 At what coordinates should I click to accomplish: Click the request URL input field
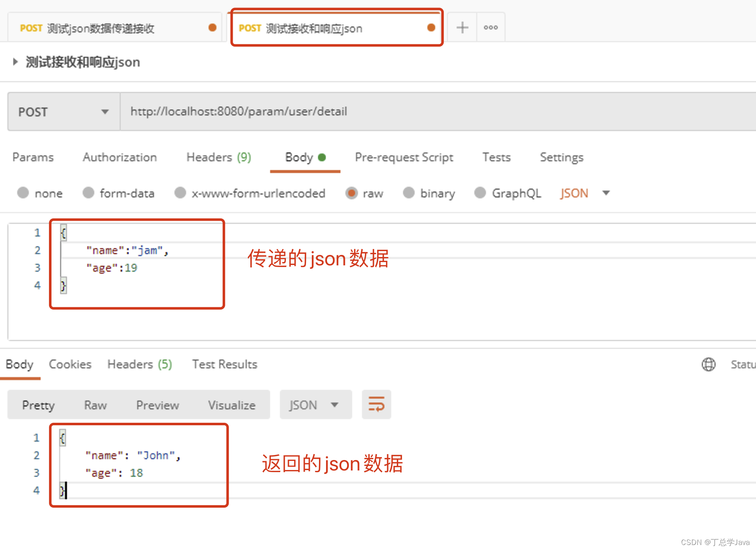tap(438, 112)
